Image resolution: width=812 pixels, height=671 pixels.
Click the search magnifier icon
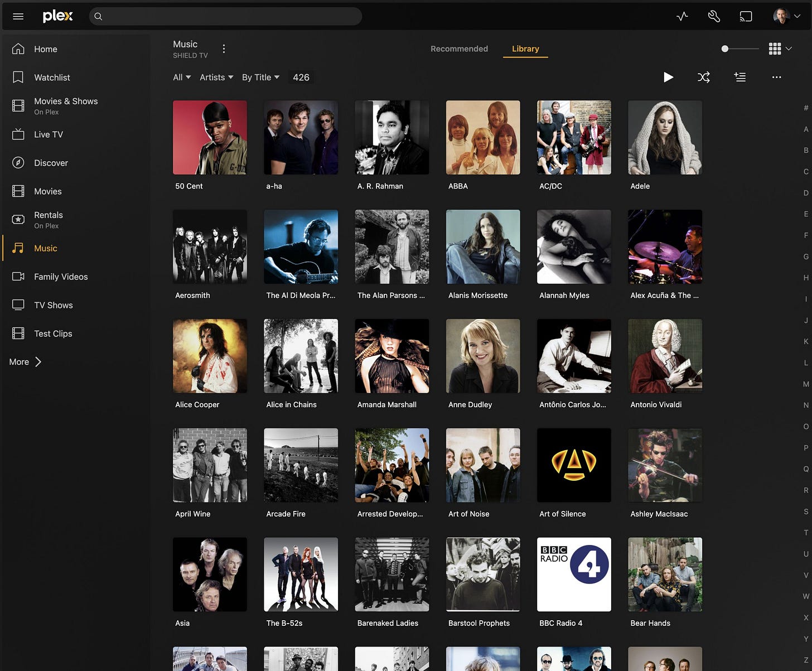tap(98, 16)
